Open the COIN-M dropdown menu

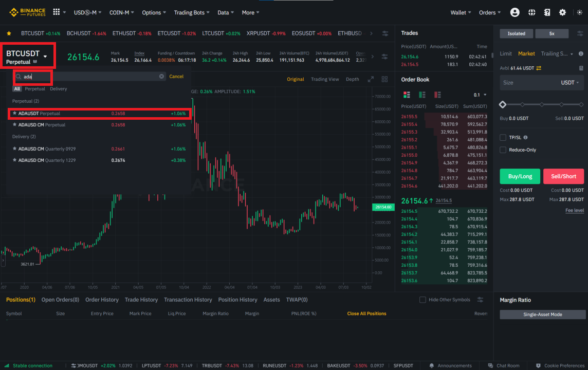121,12
